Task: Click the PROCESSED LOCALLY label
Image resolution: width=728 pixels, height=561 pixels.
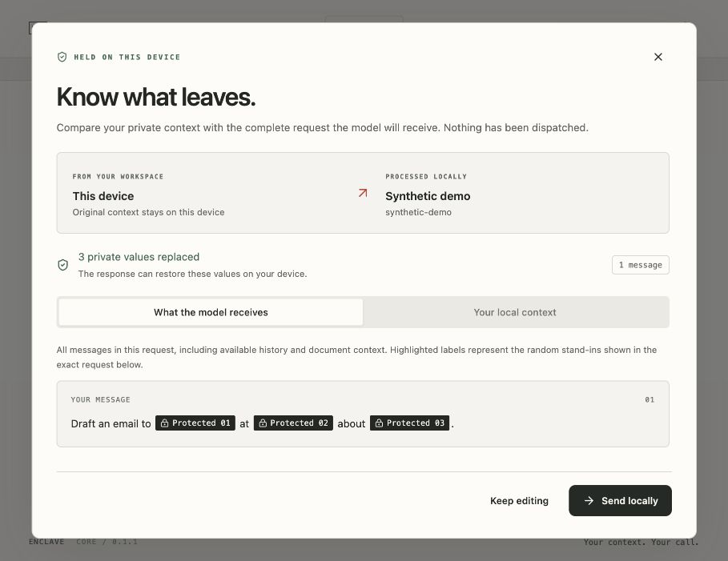Action: pyautogui.click(x=426, y=176)
